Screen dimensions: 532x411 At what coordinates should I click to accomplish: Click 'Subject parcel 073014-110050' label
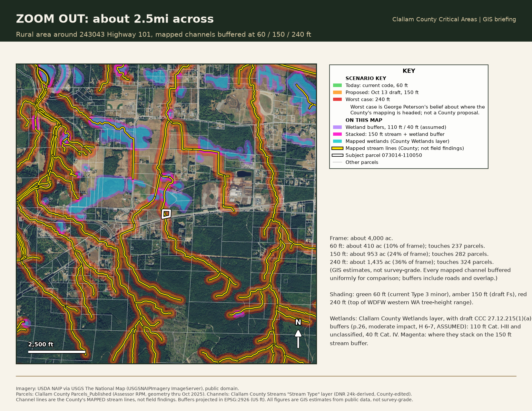[384, 155]
